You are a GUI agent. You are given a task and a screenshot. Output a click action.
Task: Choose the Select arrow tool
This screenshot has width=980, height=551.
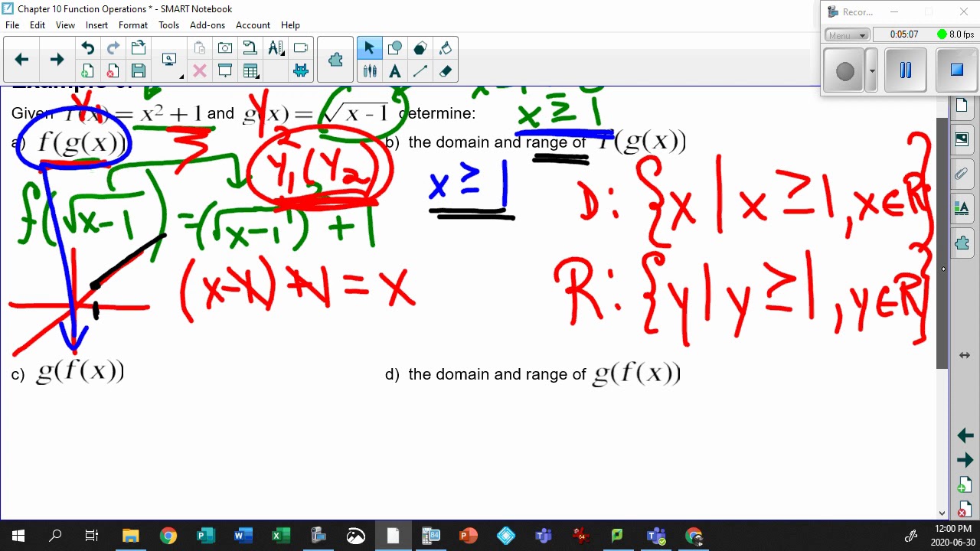click(x=369, y=48)
